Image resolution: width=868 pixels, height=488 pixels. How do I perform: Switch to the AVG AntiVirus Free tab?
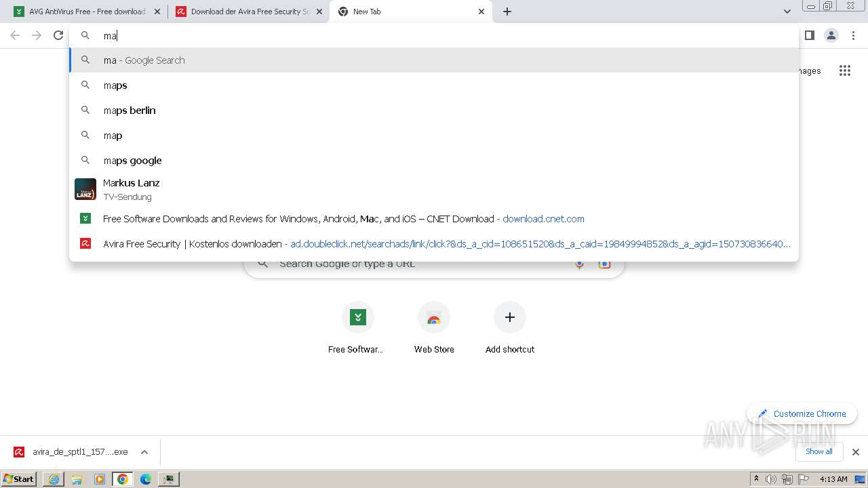click(86, 12)
